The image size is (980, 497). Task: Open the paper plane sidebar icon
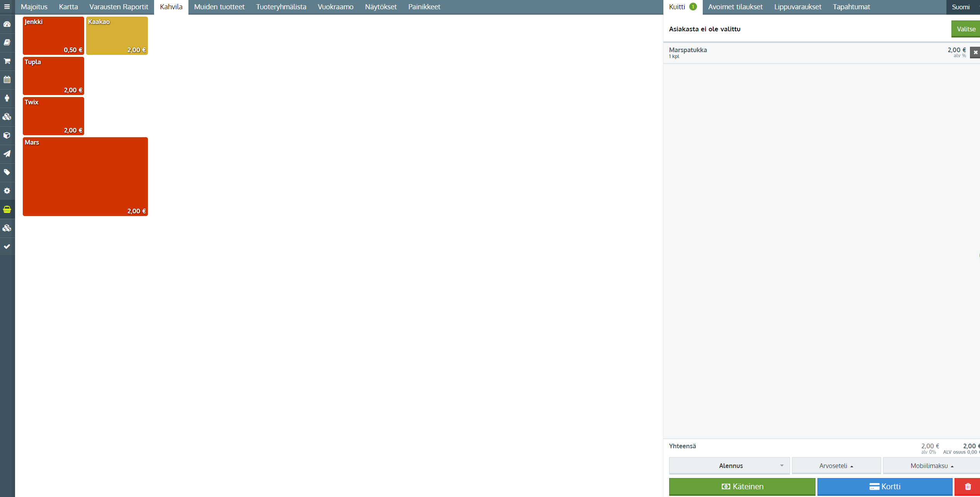pyautogui.click(x=7, y=154)
